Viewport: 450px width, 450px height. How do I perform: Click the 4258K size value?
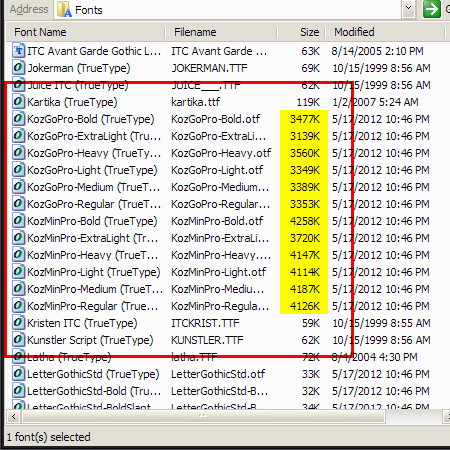pos(305,221)
